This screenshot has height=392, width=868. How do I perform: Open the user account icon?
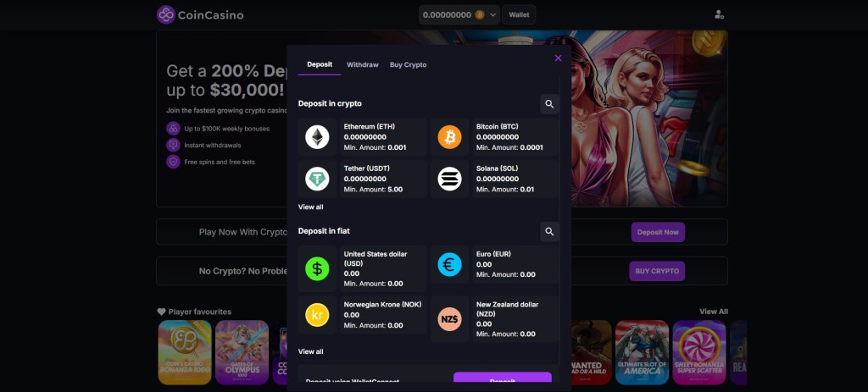tap(719, 15)
